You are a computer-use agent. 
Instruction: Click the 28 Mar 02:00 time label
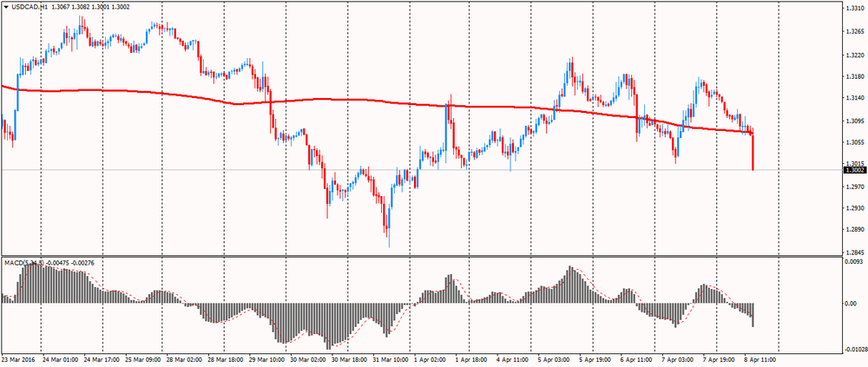[x=185, y=358]
